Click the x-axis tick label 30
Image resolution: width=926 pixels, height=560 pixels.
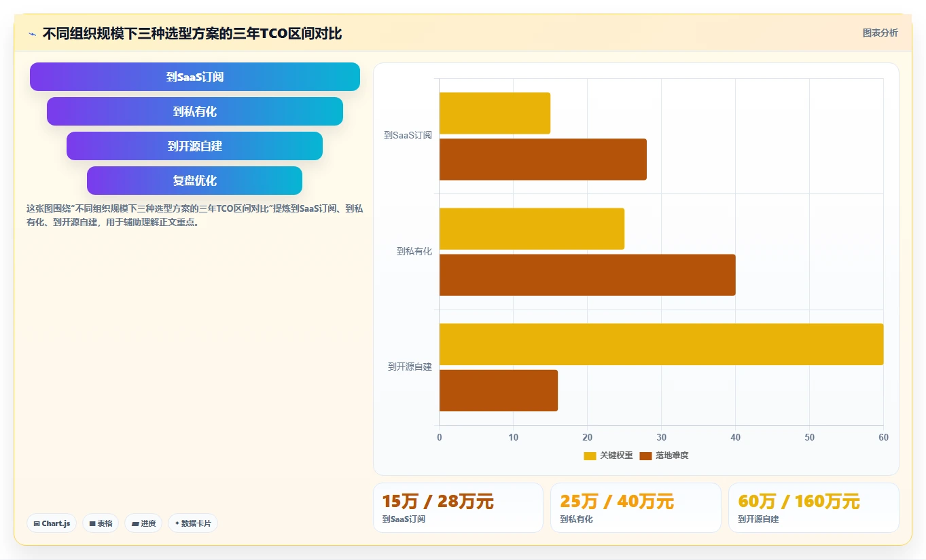(662, 437)
